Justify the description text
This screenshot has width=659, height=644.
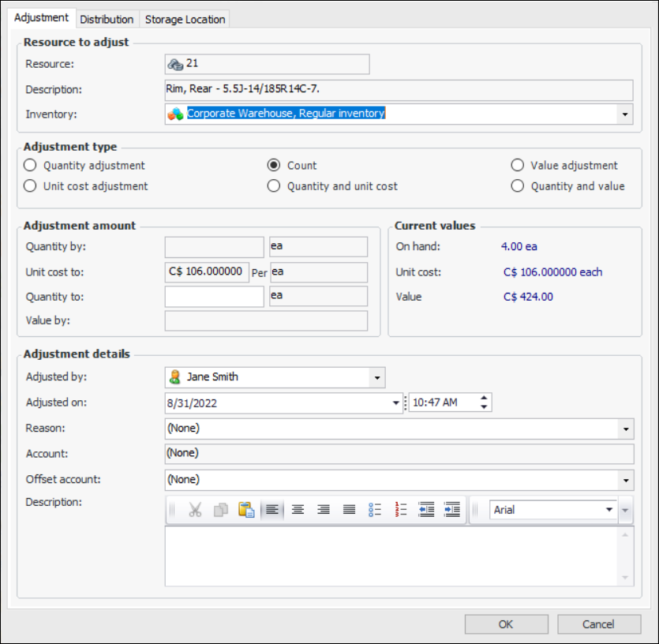pos(349,510)
